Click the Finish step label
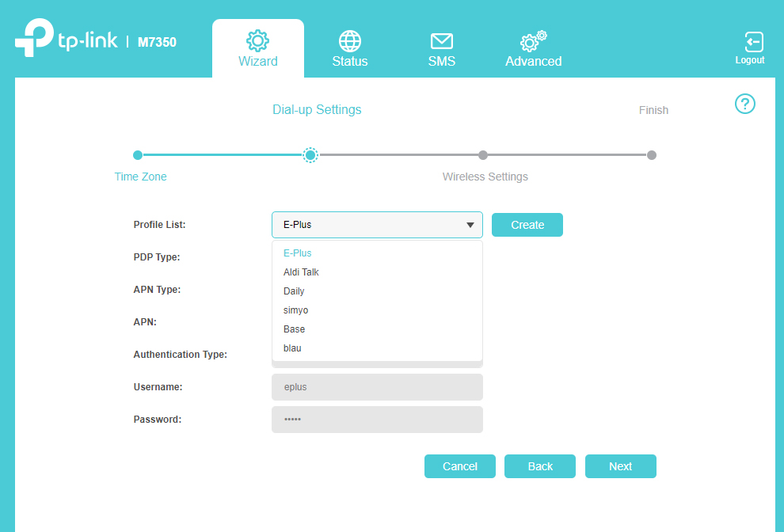 [653, 110]
